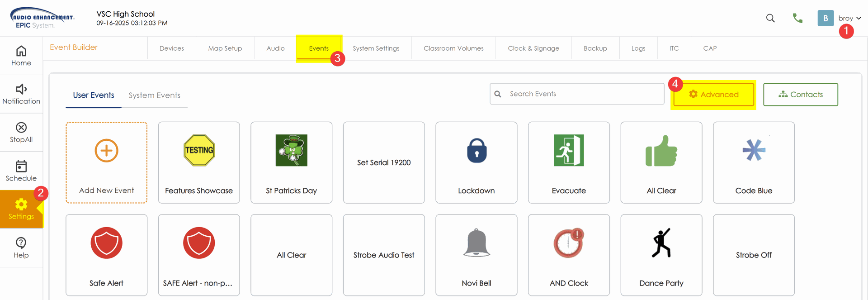Go to the Clock & Signage tab
This screenshot has height=300, width=868.
point(533,48)
